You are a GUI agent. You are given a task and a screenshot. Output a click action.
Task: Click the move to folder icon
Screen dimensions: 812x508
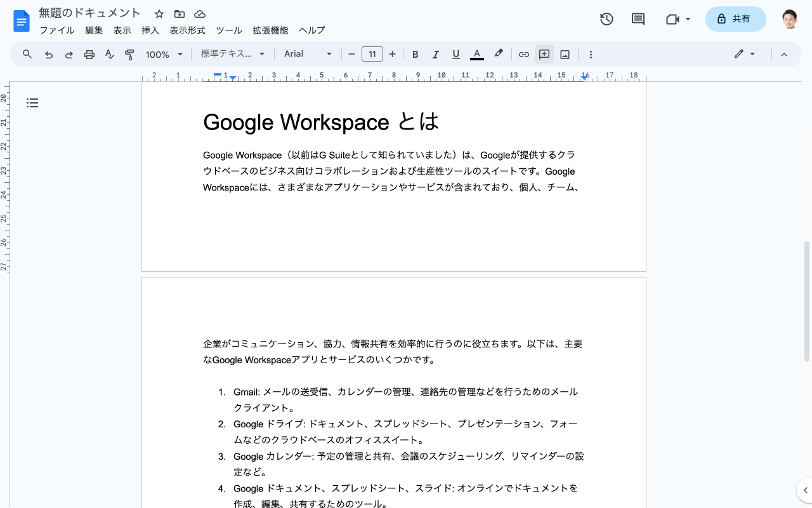(180, 14)
